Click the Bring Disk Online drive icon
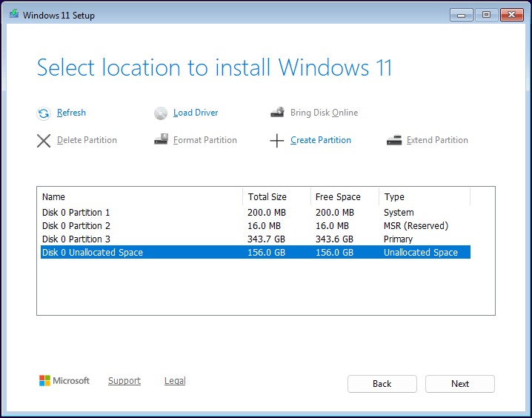This screenshot has height=418, width=532. point(277,113)
